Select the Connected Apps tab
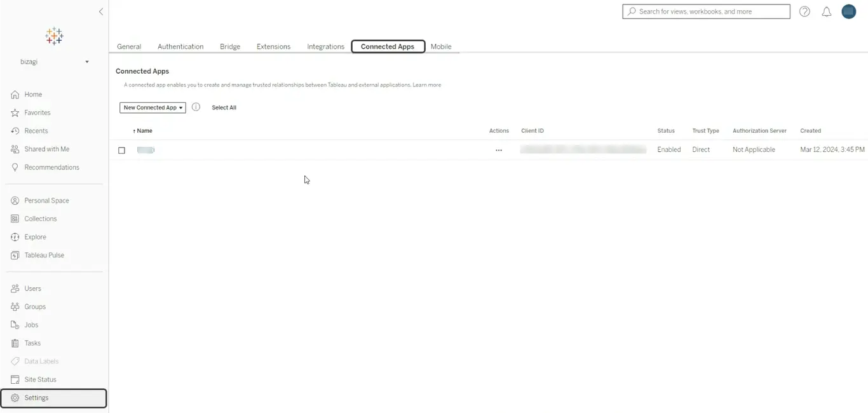The height and width of the screenshot is (413, 868). click(x=388, y=46)
